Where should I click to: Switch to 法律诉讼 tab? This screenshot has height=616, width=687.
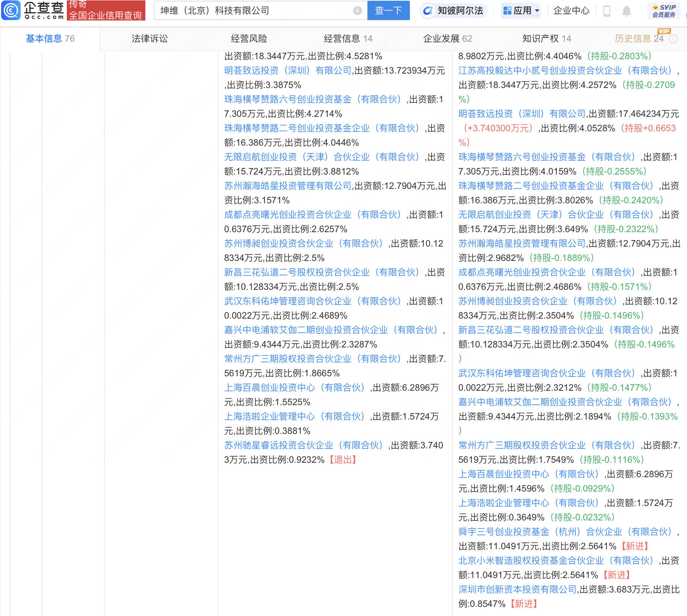coord(150,39)
